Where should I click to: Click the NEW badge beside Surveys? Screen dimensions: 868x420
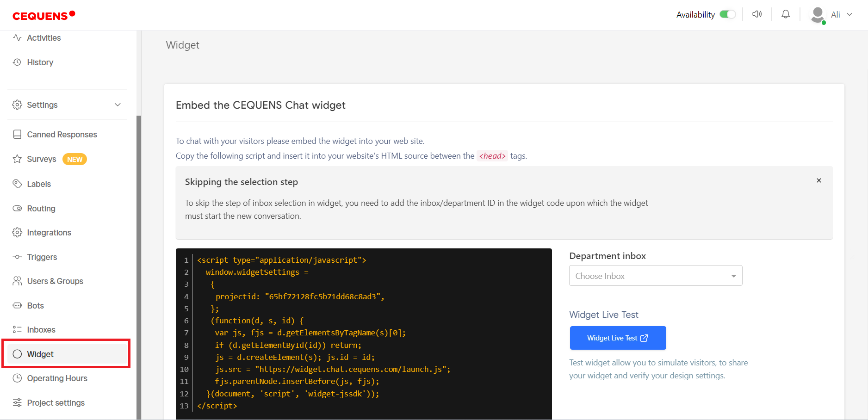(74, 159)
